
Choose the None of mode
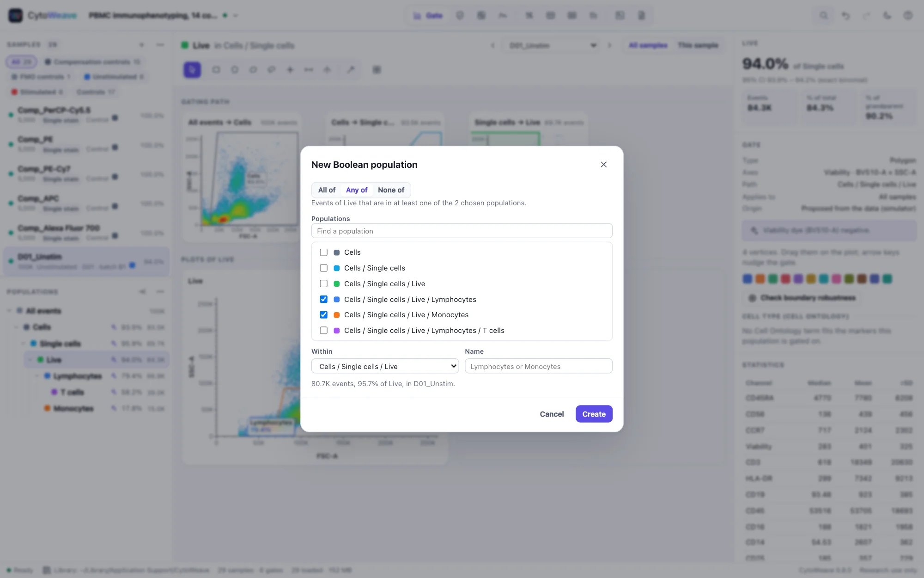[x=391, y=190]
